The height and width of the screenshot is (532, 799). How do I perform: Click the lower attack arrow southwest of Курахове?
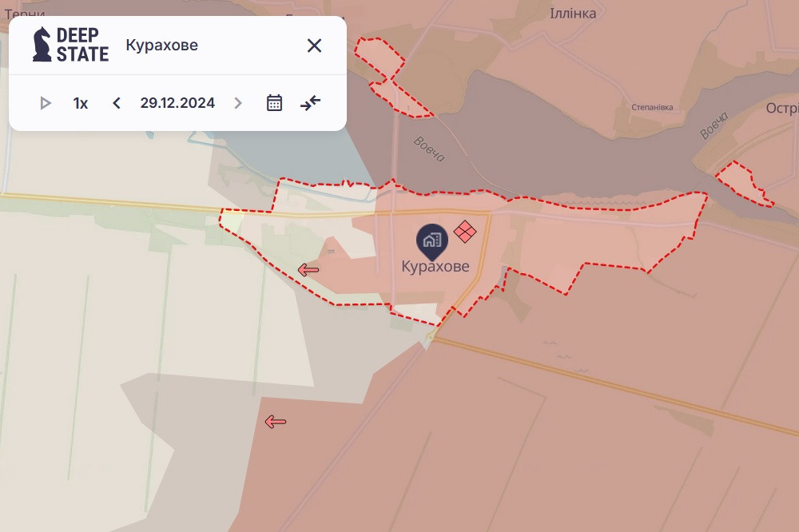276,422
